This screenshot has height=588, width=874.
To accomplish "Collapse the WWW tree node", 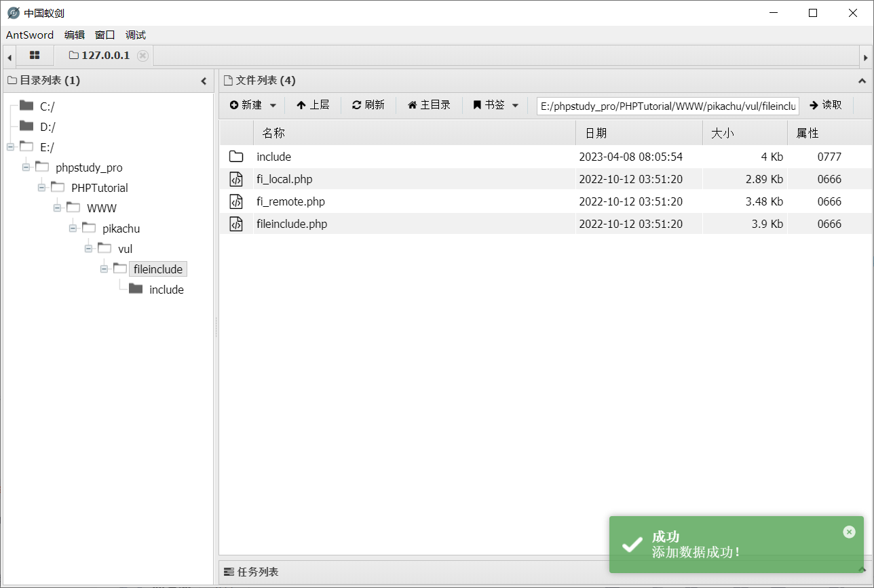I will click(57, 208).
